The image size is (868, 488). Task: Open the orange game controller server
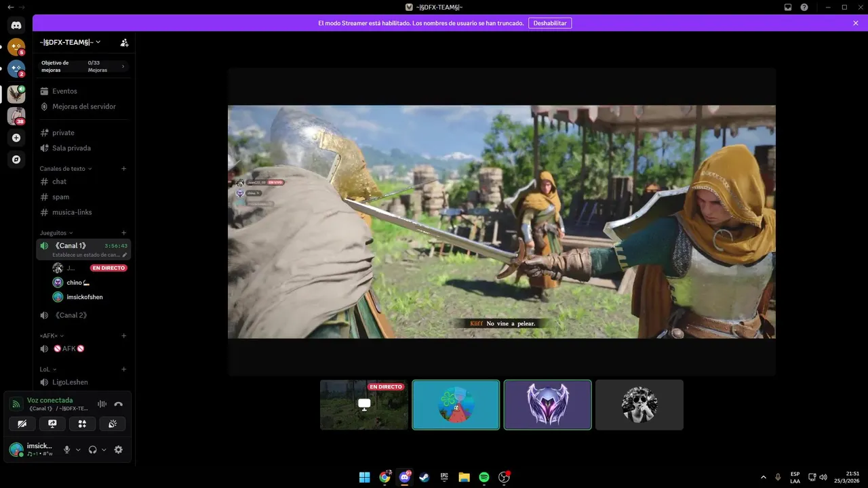click(16, 47)
